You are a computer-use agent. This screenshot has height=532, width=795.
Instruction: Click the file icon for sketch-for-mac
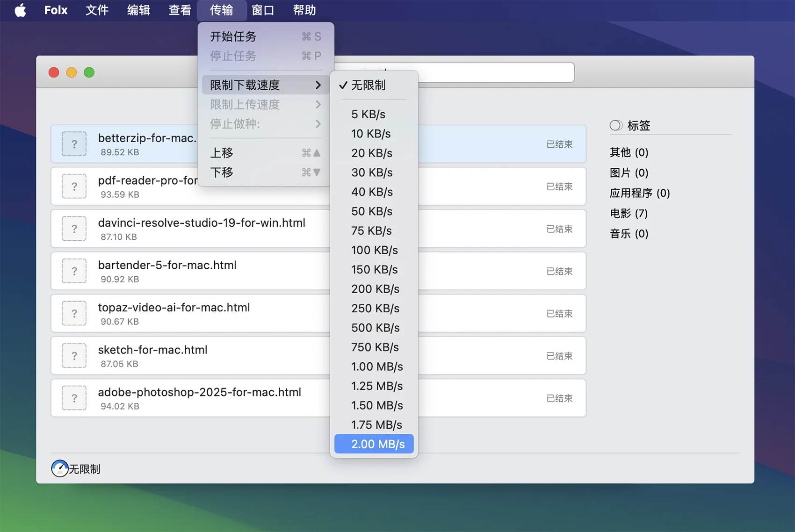point(74,356)
